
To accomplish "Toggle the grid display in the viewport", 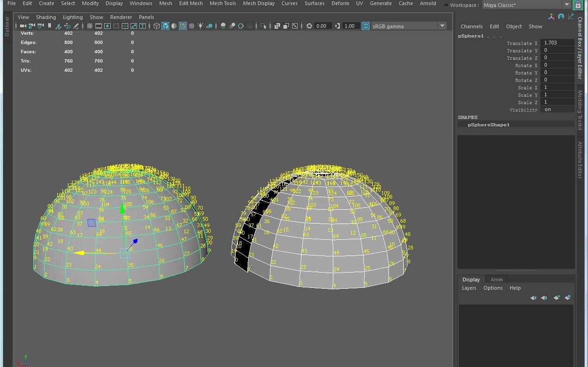I will (90, 26).
